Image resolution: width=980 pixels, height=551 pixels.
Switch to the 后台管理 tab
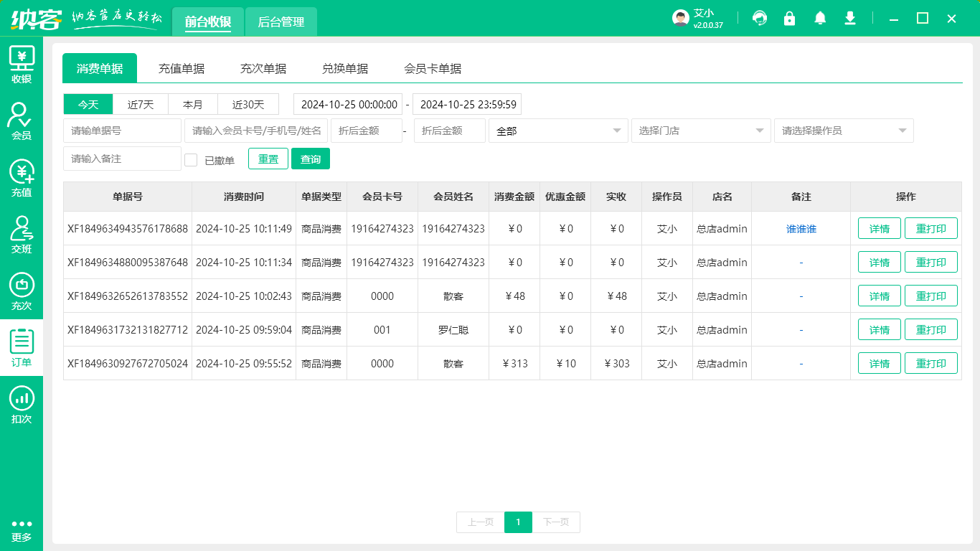point(281,22)
